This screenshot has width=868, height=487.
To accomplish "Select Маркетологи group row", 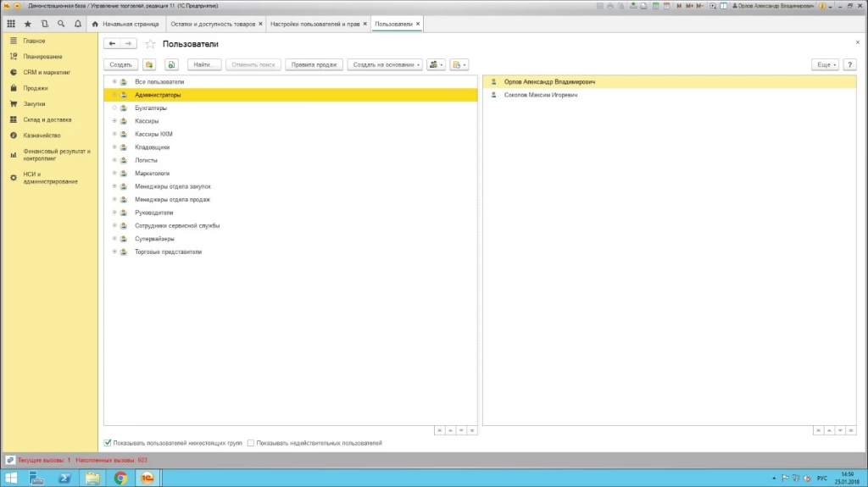I will (x=291, y=174).
